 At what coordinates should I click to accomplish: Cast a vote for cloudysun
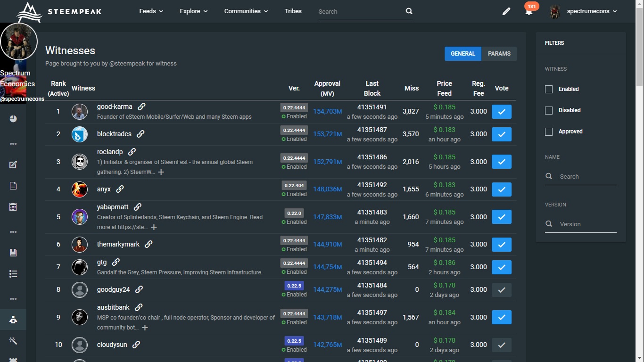click(502, 345)
